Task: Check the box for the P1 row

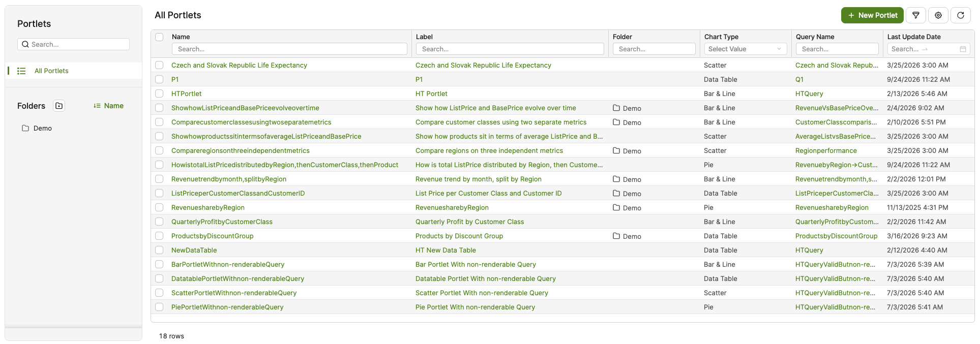Action: click(x=159, y=79)
